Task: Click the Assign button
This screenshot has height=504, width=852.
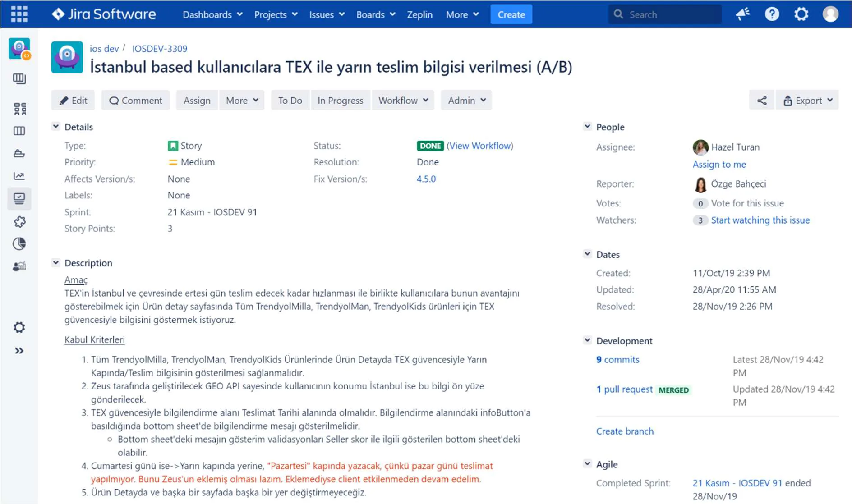Action: [x=197, y=101]
